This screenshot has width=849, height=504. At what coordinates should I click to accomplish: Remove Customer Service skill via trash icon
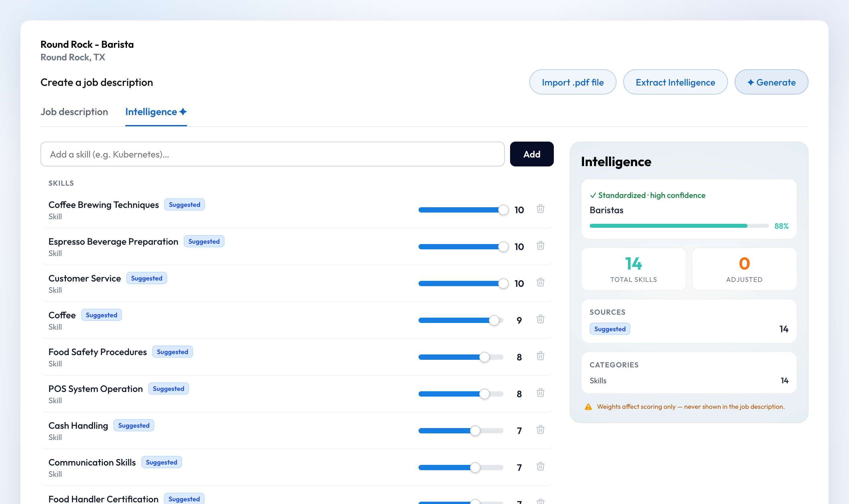coord(540,282)
